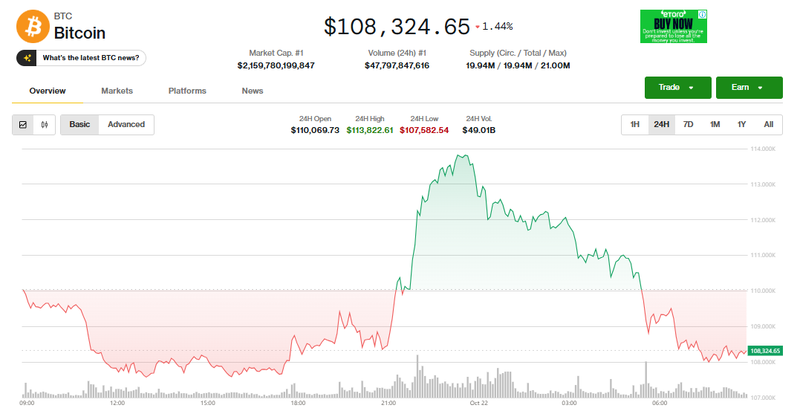The width and height of the screenshot is (800, 411).
Task: Set chart range to 7D
Action: 688,125
